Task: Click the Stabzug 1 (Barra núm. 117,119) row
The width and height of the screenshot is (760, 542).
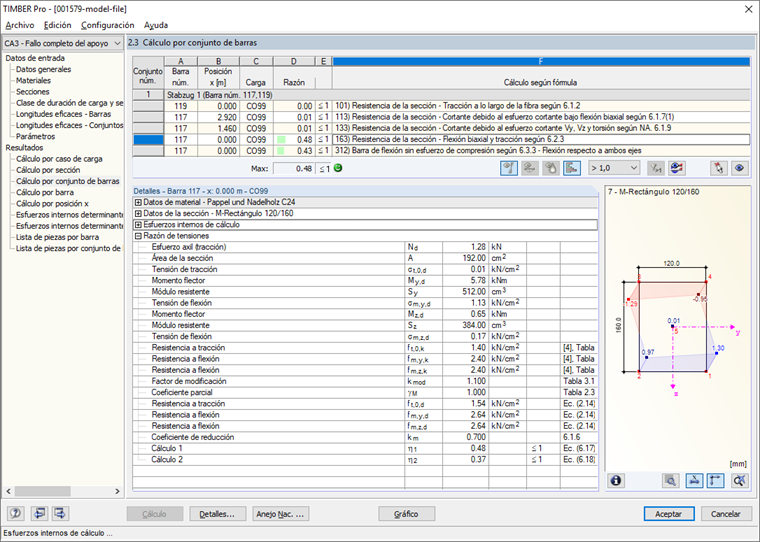Action: tap(441, 95)
